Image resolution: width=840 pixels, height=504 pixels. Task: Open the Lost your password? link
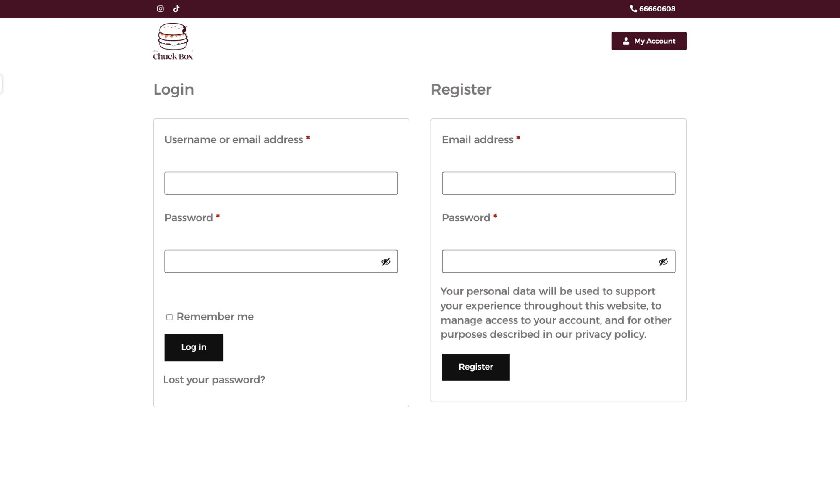(214, 380)
